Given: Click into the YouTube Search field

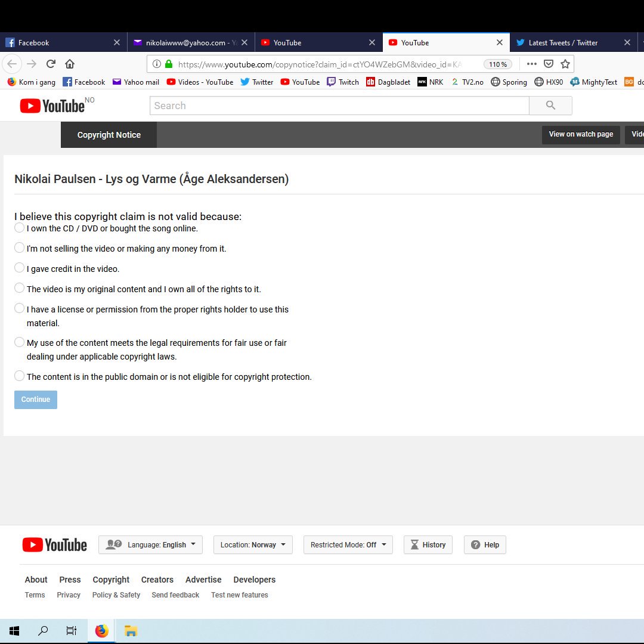Looking at the screenshot, I should pos(339,106).
